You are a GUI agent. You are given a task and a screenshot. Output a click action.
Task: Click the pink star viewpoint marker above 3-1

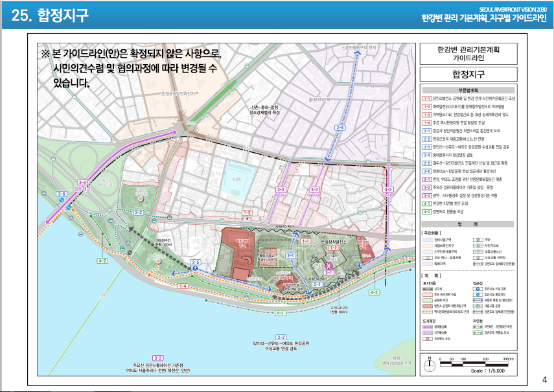pyautogui.click(x=329, y=266)
